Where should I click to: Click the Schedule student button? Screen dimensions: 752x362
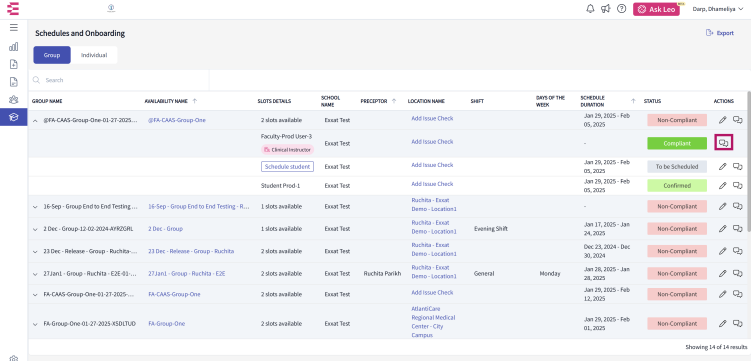click(287, 166)
